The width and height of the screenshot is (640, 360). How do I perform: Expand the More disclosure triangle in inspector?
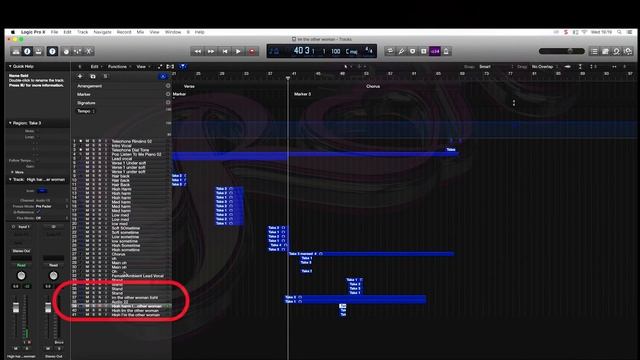point(12,172)
